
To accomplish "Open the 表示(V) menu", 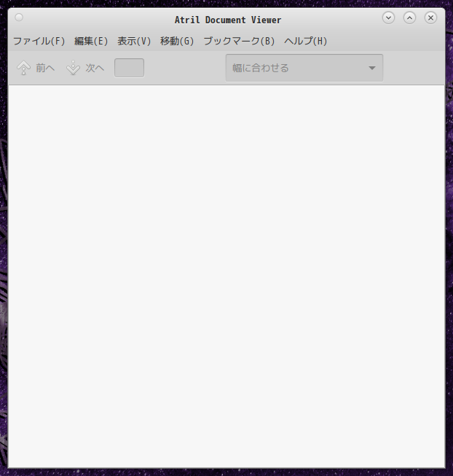I will [134, 41].
